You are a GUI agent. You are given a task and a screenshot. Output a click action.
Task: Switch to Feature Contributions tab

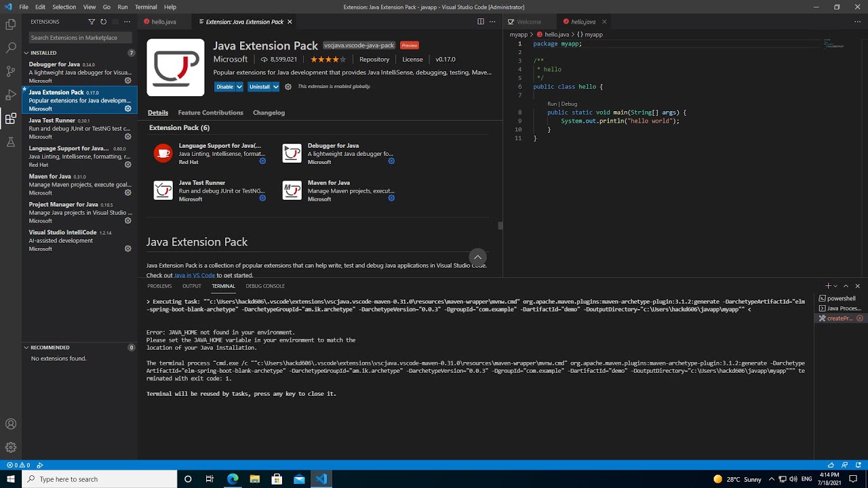(x=210, y=113)
